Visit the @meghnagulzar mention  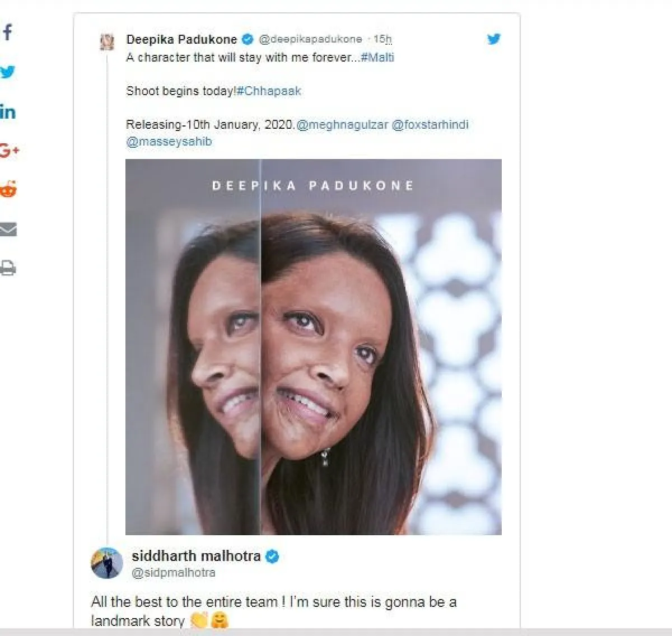pyautogui.click(x=342, y=124)
